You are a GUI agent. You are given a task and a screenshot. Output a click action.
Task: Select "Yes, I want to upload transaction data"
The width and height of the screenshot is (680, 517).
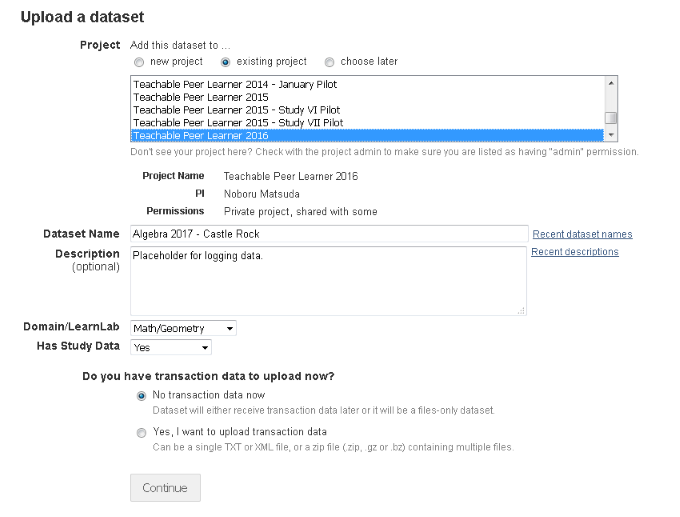click(x=141, y=432)
